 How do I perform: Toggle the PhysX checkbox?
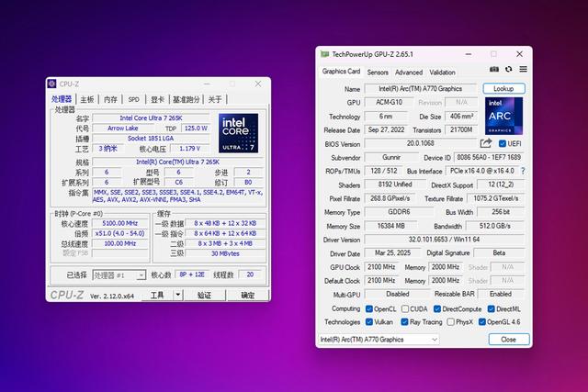point(449,322)
